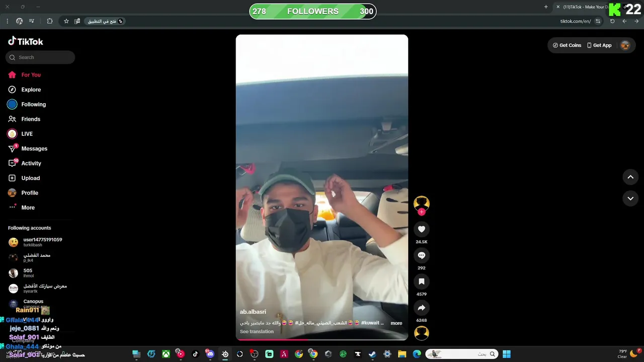This screenshot has width=644, height=362.
Task: Open Xbox app from taskbar
Action: [x=166, y=354]
